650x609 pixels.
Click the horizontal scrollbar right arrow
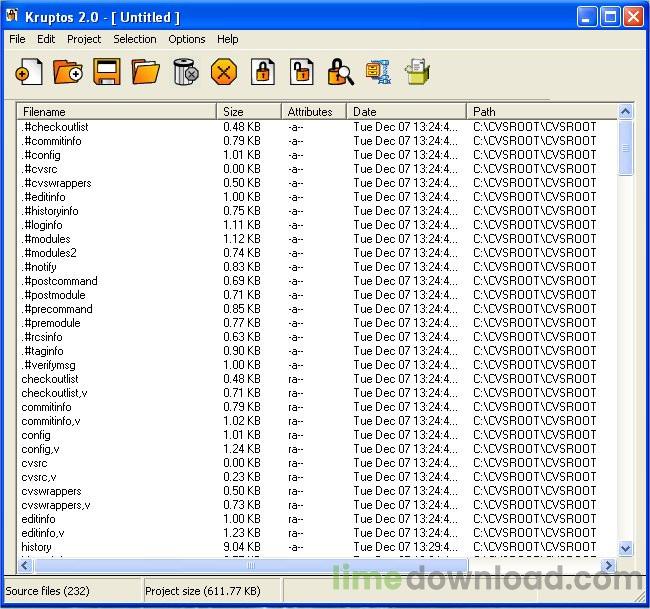[608, 565]
